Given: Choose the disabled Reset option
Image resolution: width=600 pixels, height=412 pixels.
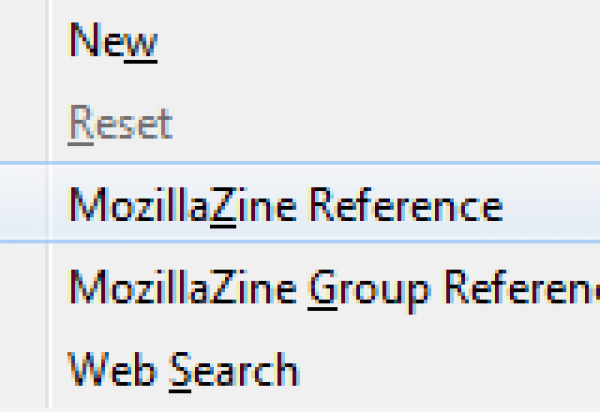Looking at the screenshot, I should click(120, 124).
